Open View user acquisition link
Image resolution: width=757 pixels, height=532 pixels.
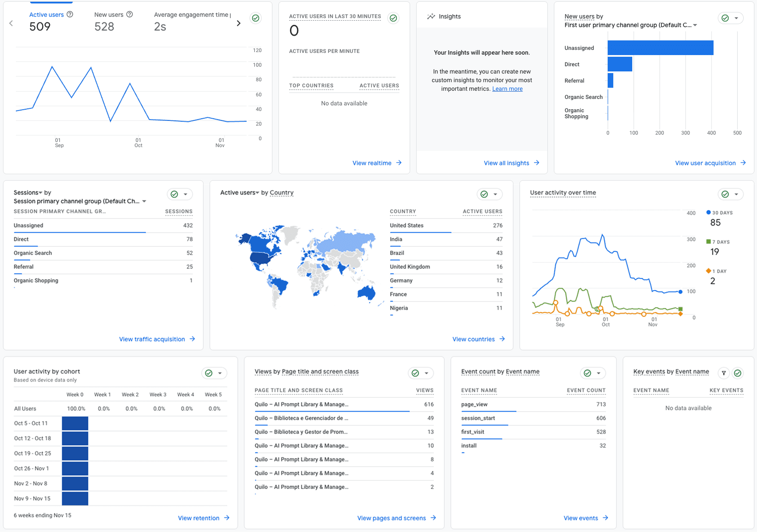click(705, 163)
